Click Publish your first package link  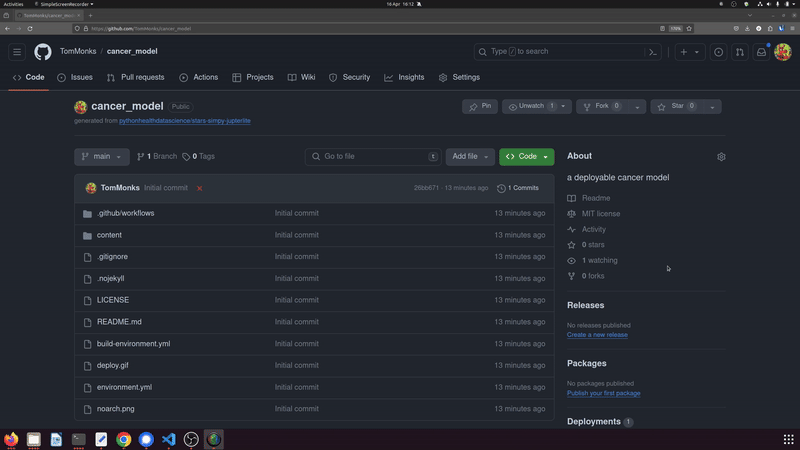click(x=604, y=393)
